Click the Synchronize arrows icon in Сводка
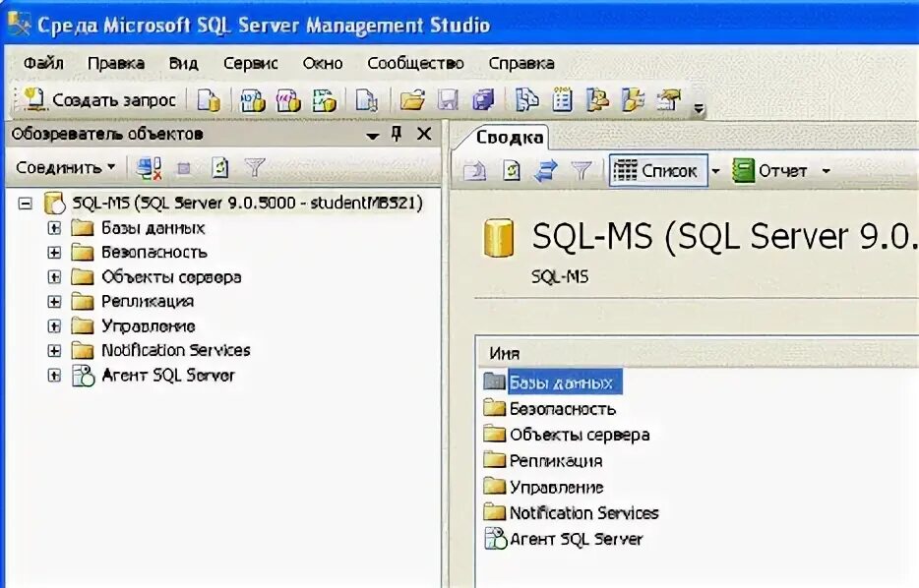Viewport: 919px width, 588px height. coord(546,170)
